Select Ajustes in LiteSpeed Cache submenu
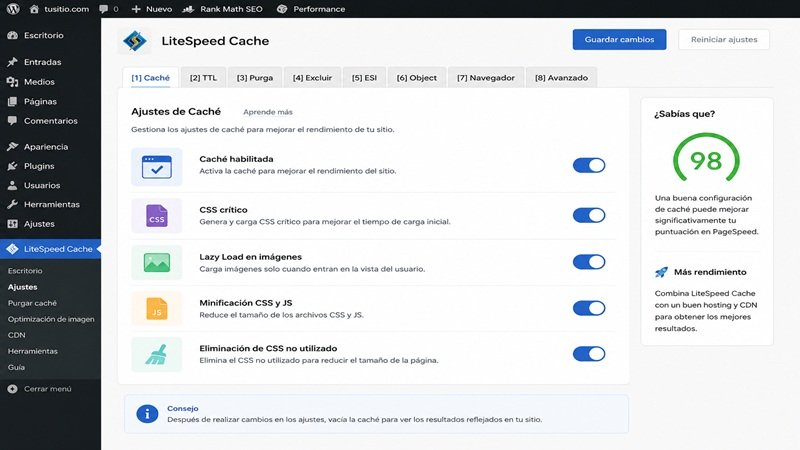800x450 pixels. 22,287
